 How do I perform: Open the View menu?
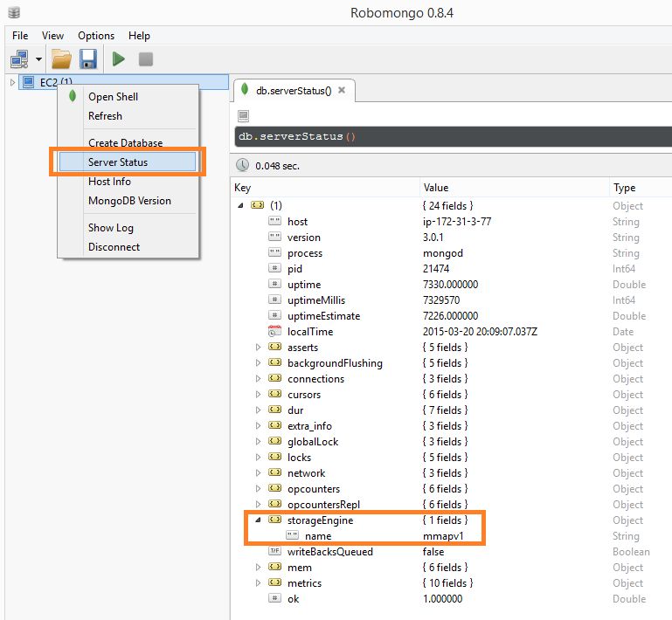tap(52, 36)
